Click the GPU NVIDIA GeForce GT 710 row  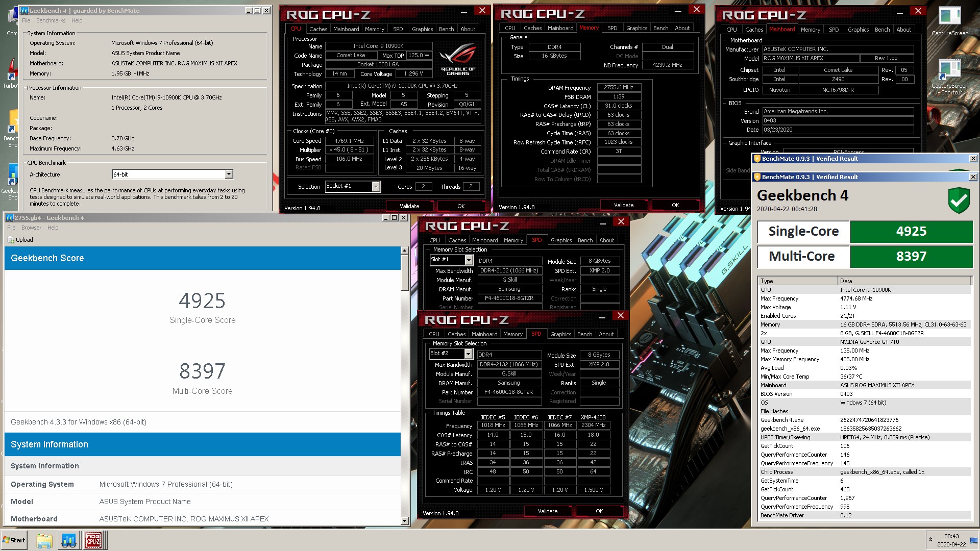pos(865,342)
